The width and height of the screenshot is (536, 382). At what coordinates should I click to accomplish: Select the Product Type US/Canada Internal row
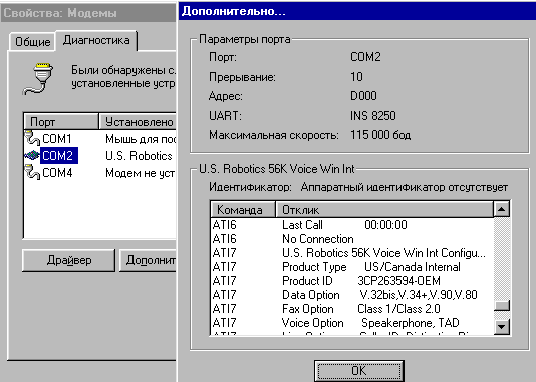click(352, 267)
